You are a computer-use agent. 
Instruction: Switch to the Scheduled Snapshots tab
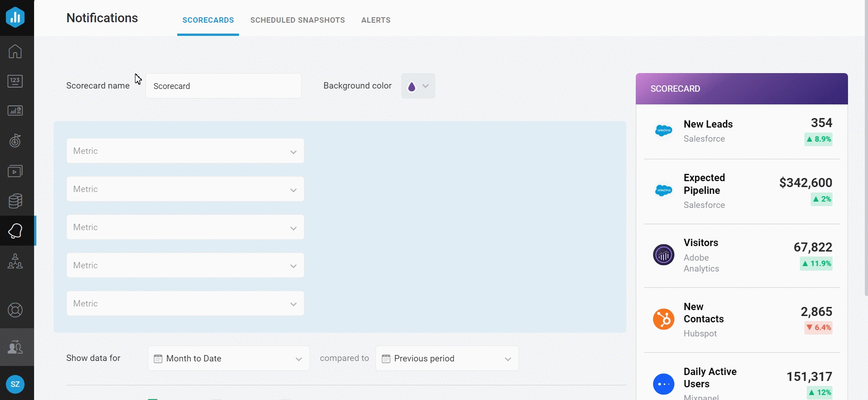coord(297,20)
